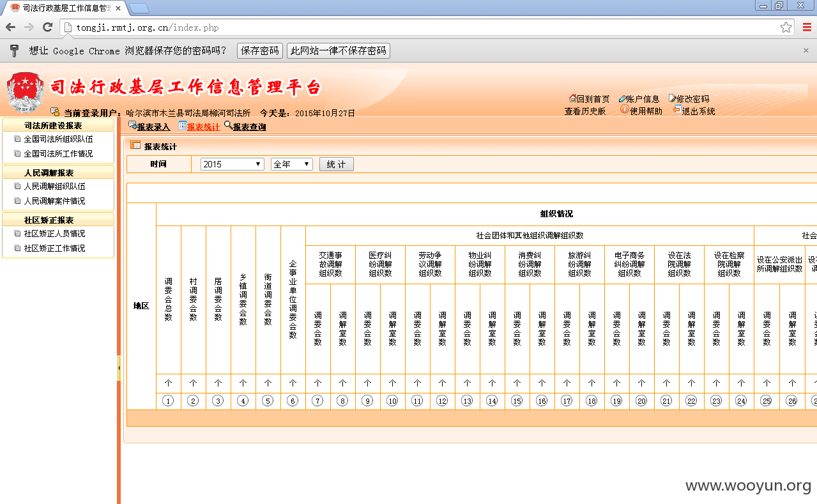Open 查看历史版 link
The height and width of the screenshot is (504, 817).
585,111
